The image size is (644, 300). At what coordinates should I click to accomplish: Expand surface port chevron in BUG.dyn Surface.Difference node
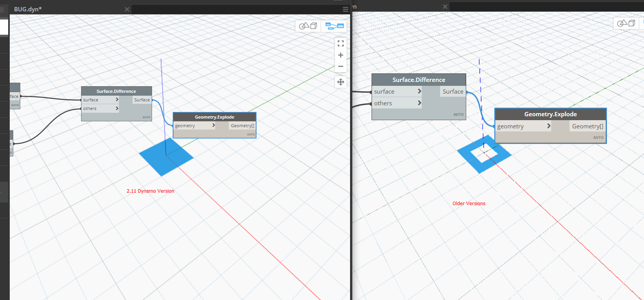pyautogui.click(x=117, y=100)
